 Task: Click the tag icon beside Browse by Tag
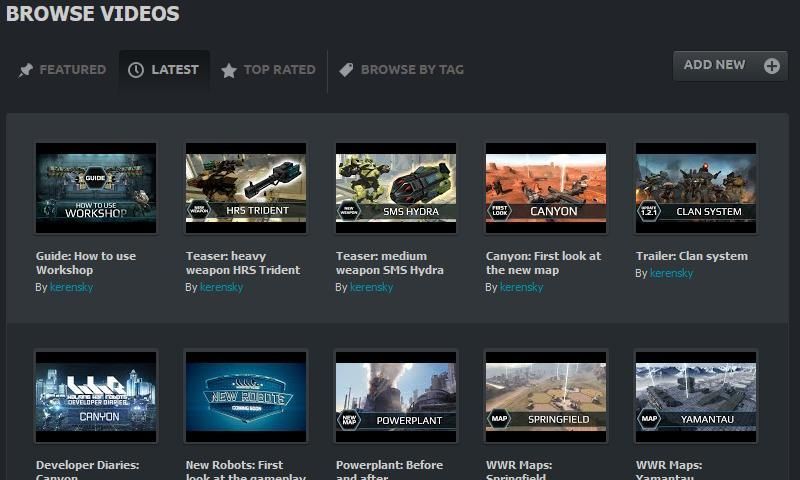(x=346, y=70)
